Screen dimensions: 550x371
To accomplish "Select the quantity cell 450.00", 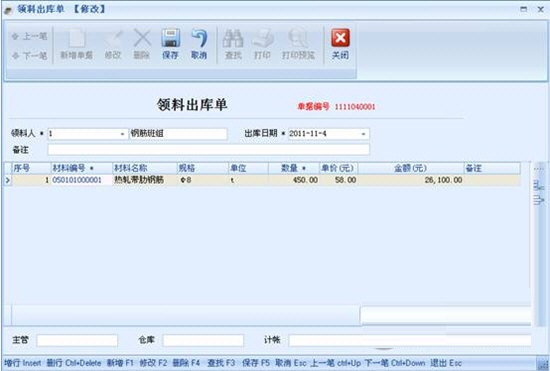I will coord(294,180).
